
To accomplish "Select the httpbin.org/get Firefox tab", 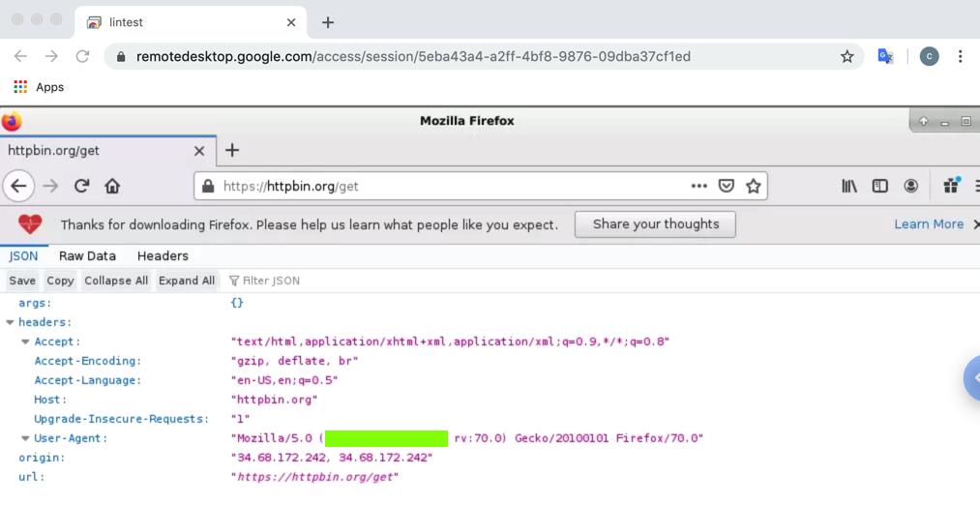I will tap(108, 150).
